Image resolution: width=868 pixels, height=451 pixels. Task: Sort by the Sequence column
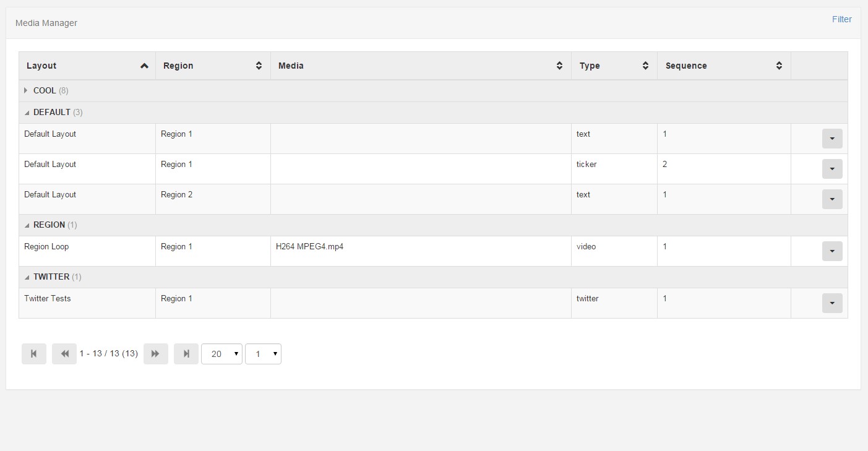pyautogui.click(x=779, y=66)
